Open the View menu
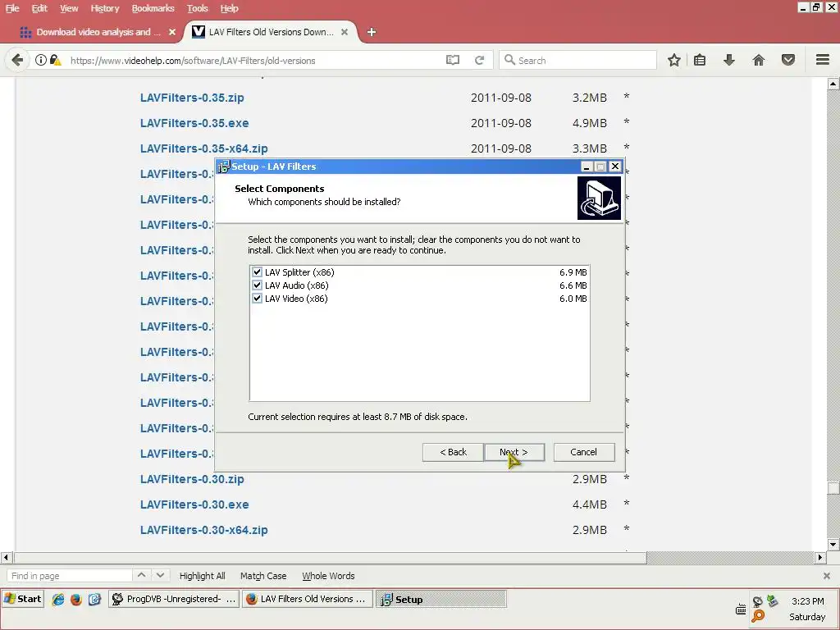The height and width of the screenshot is (630, 840). click(69, 8)
